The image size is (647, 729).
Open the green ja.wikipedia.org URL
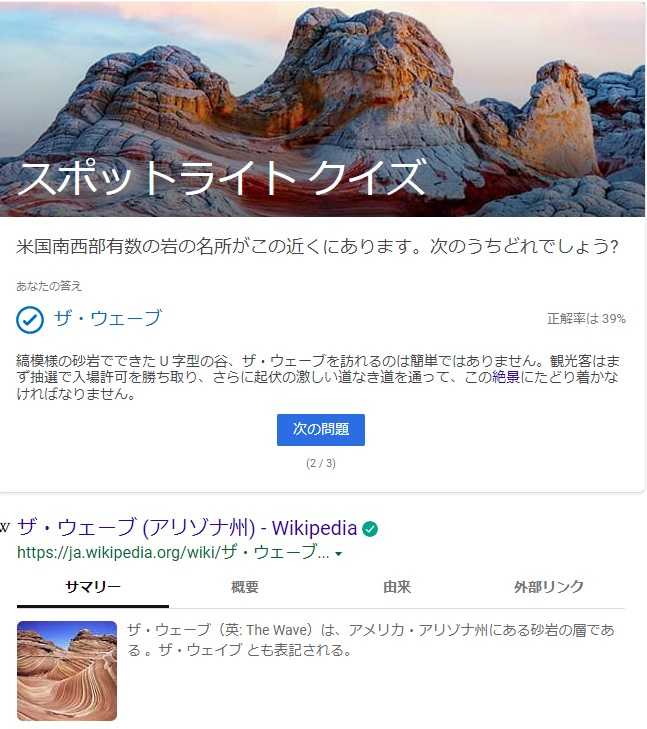pyautogui.click(x=173, y=552)
